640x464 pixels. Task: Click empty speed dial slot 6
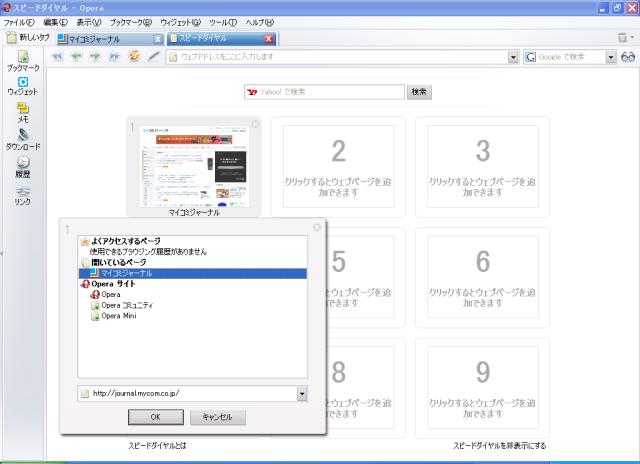482,278
